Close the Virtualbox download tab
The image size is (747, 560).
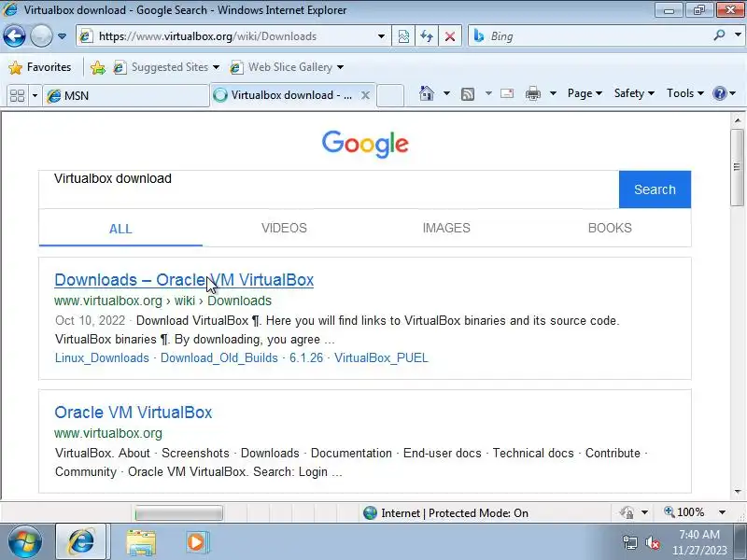click(365, 95)
